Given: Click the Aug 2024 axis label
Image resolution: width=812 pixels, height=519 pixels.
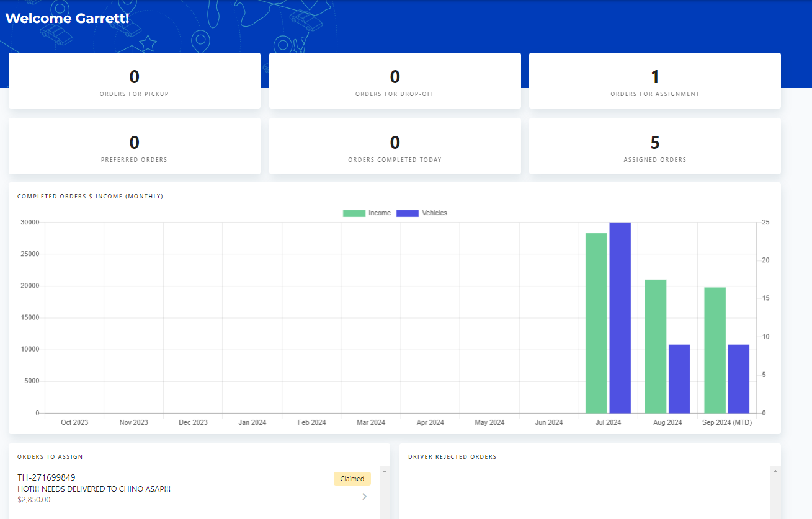Looking at the screenshot, I should tap(667, 422).
